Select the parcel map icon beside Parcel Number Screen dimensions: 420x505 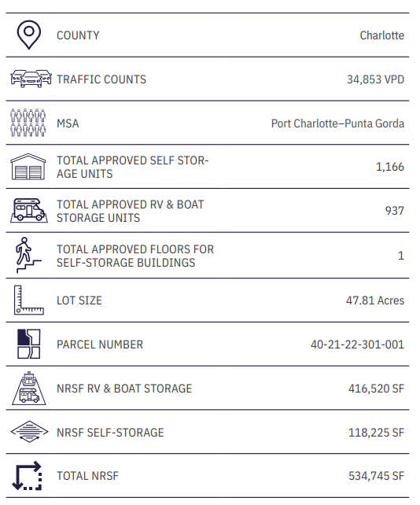[x=28, y=344]
